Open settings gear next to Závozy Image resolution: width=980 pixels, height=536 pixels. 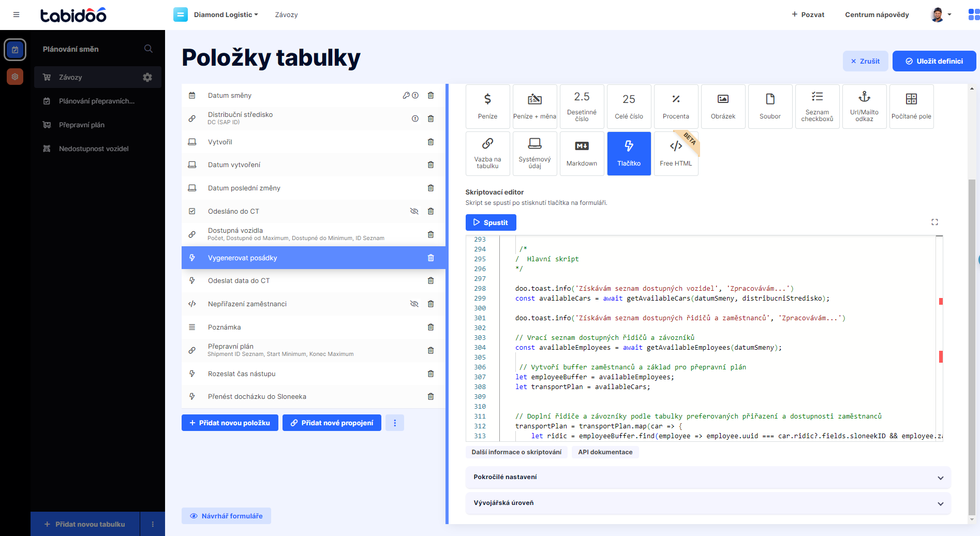[x=147, y=77]
